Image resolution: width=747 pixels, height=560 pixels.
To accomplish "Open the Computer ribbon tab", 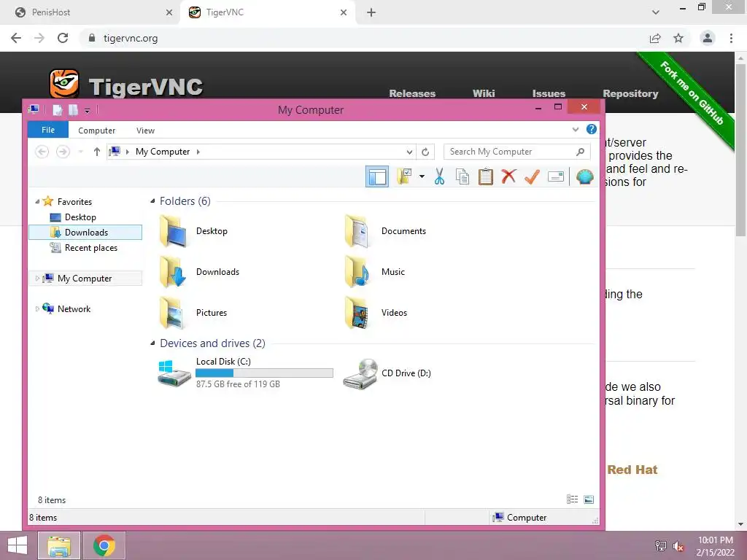I will pyautogui.click(x=97, y=131).
